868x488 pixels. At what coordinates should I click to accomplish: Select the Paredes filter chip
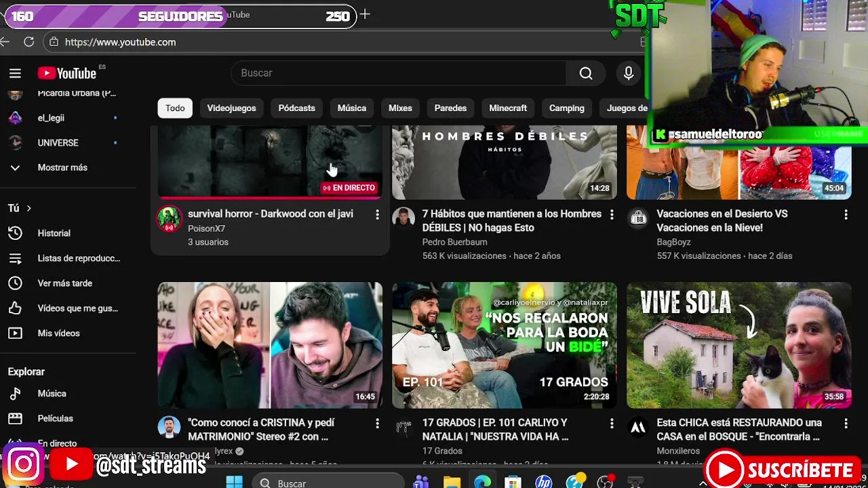point(450,108)
